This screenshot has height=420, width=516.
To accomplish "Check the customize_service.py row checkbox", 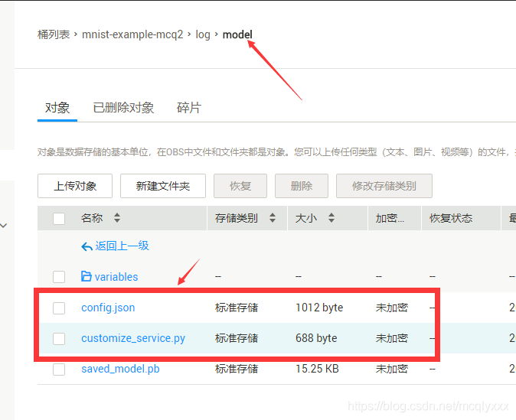I will [59, 339].
